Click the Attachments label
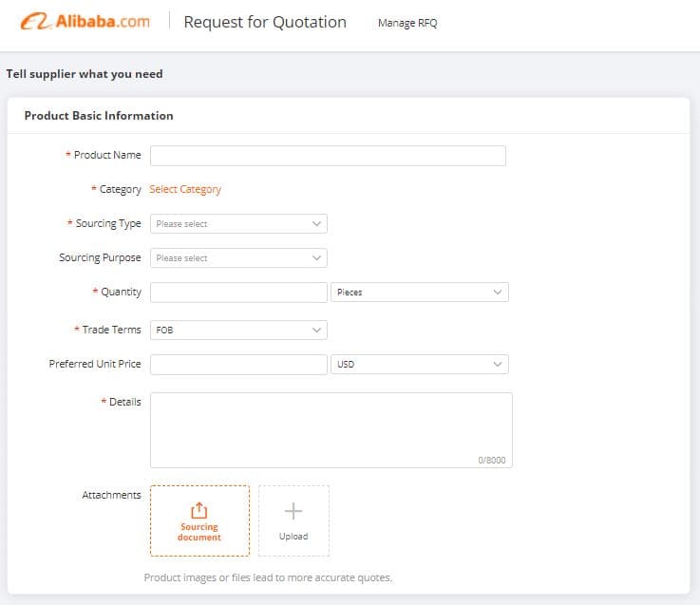700x605 pixels. tap(111, 495)
